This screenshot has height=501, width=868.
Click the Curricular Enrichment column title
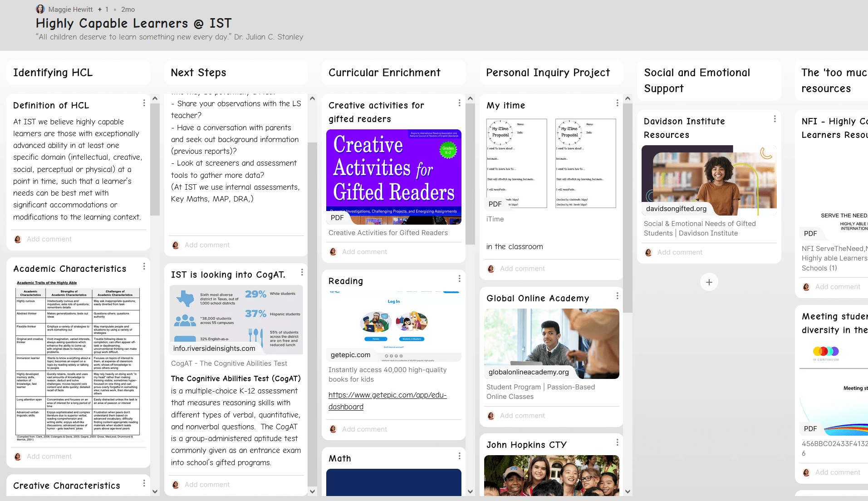tap(384, 73)
